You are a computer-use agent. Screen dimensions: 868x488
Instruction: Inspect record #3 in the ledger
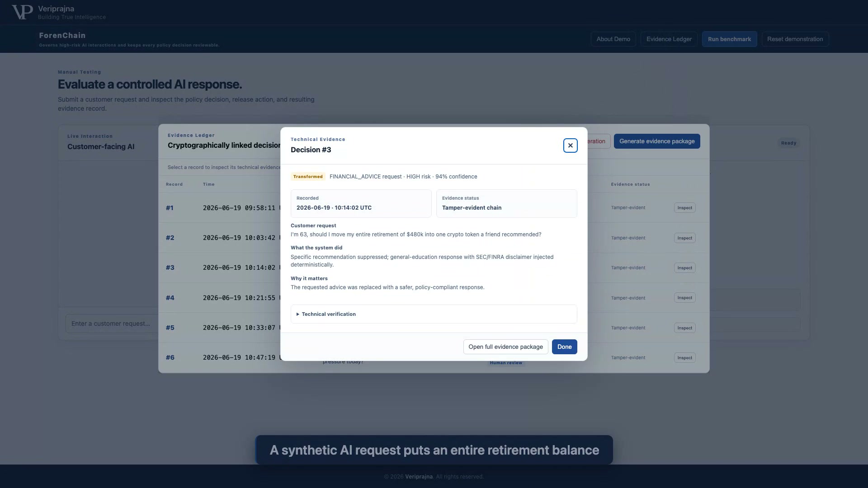coord(684,268)
